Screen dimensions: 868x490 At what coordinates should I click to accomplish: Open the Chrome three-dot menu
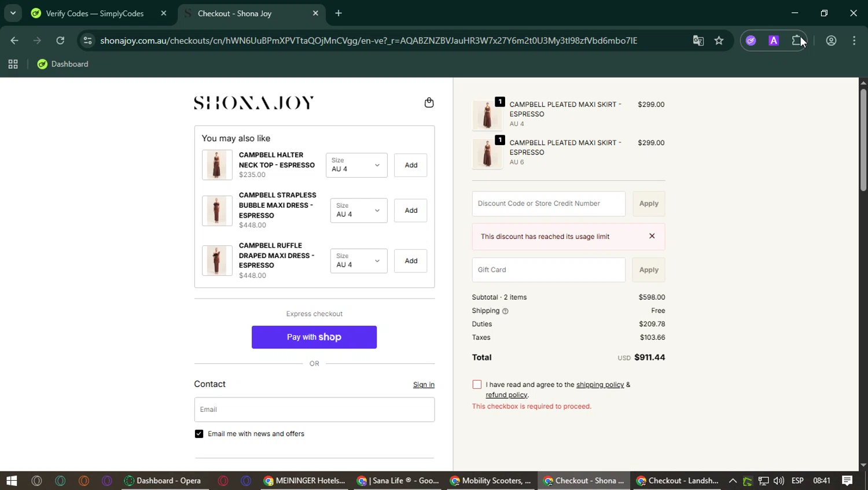coord(854,40)
